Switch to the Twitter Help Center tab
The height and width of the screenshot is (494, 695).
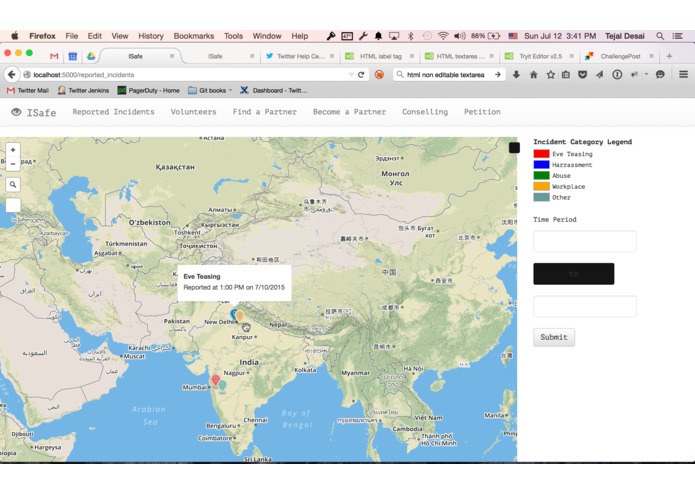pos(300,56)
